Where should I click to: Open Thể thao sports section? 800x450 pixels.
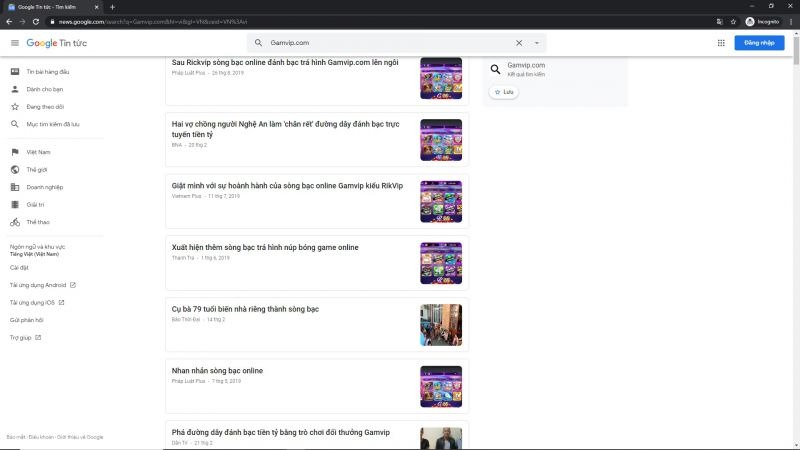(37, 222)
